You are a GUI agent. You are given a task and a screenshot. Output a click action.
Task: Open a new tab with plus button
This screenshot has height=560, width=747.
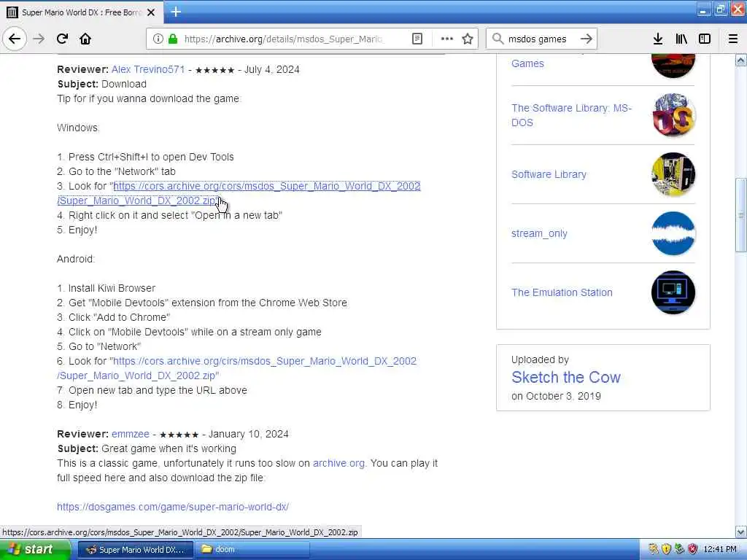[x=176, y=12]
